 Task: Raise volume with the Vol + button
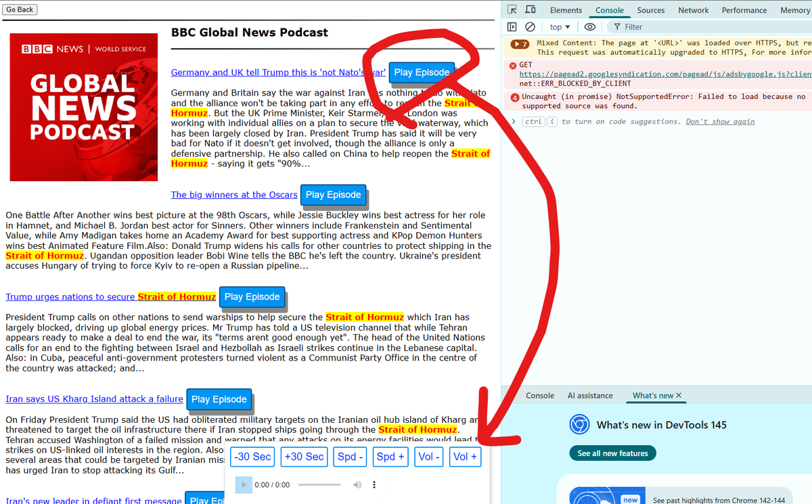[x=465, y=457]
